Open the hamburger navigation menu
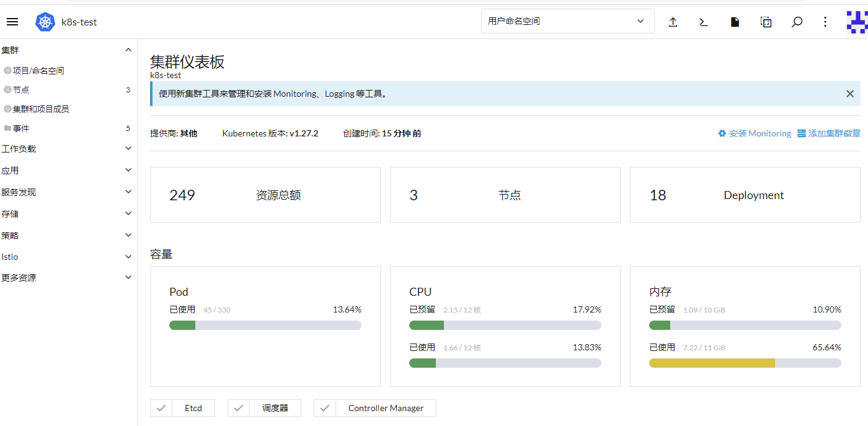Viewport: 868px width, 426px height. 12,22
